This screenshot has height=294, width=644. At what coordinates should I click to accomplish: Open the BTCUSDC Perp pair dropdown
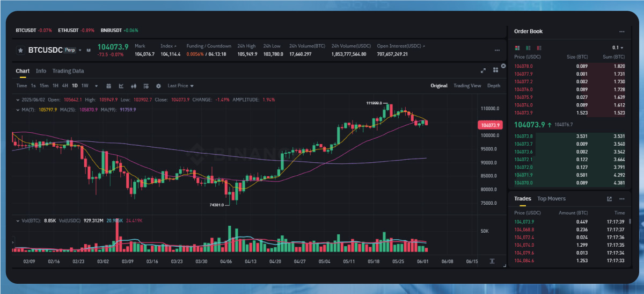click(x=80, y=50)
